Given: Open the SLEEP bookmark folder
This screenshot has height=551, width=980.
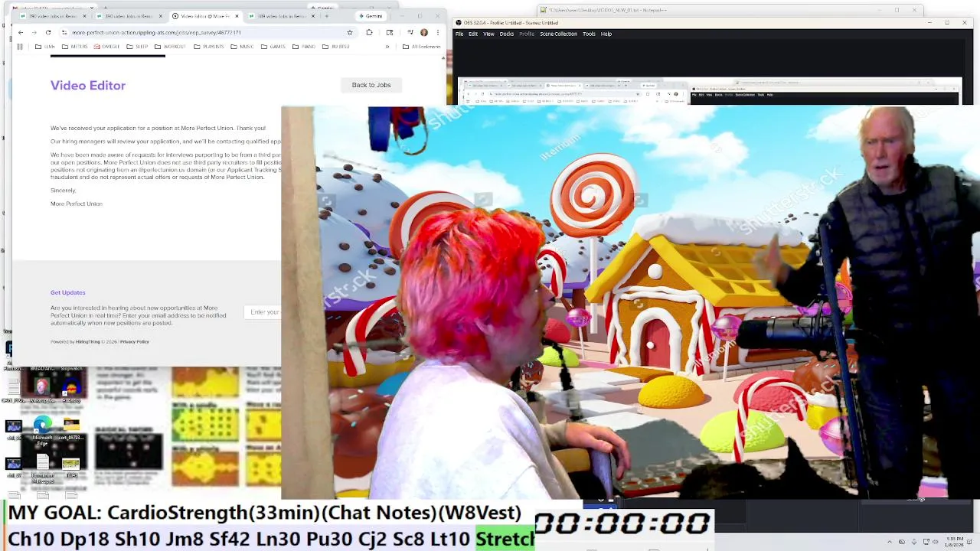Looking at the screenshot, I should [x=138, y=47].
